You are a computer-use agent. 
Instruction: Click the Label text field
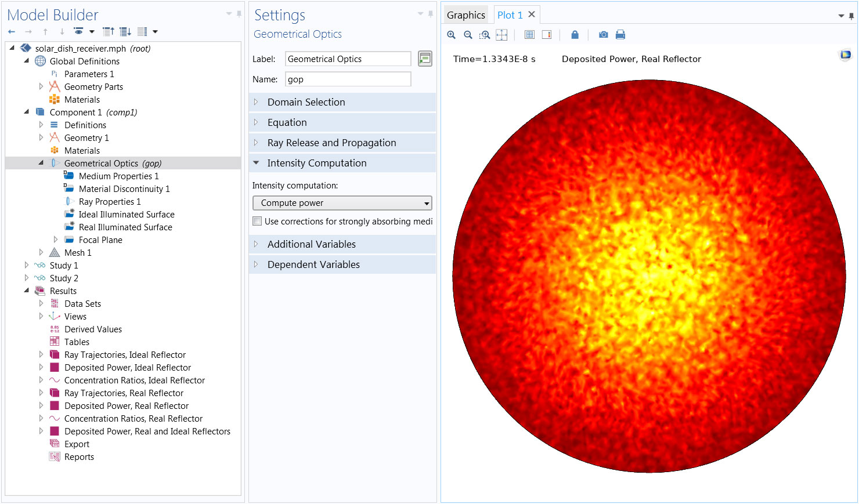point(348,59)
